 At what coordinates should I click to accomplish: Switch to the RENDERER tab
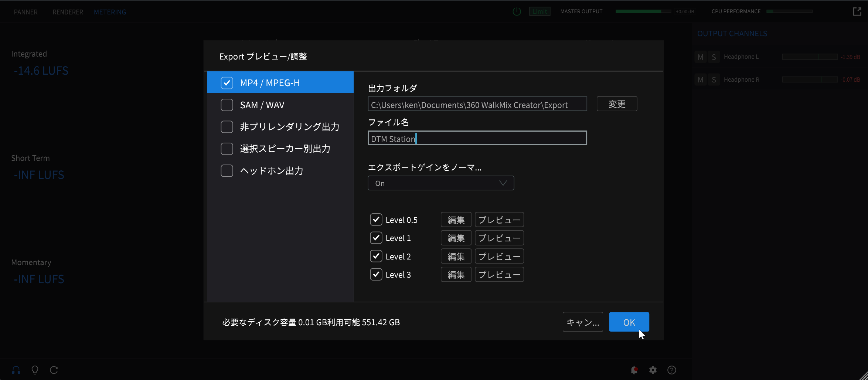68,12
